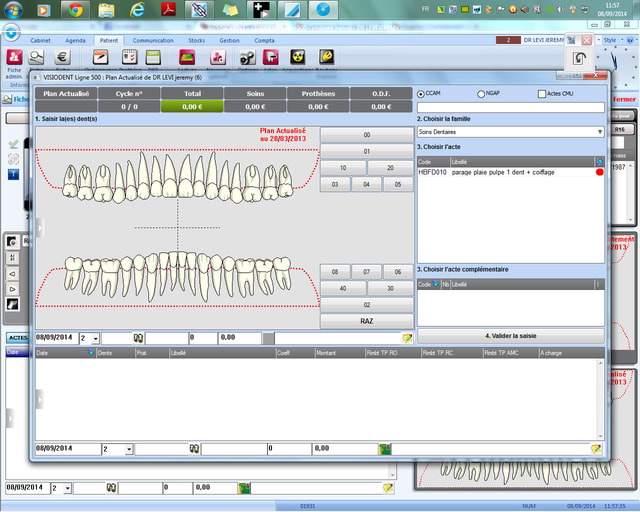Click the Fiche administrative icon in ribbon
This screenshot has height=512, width=640.
pyautogui.click(x=14, y=57)
